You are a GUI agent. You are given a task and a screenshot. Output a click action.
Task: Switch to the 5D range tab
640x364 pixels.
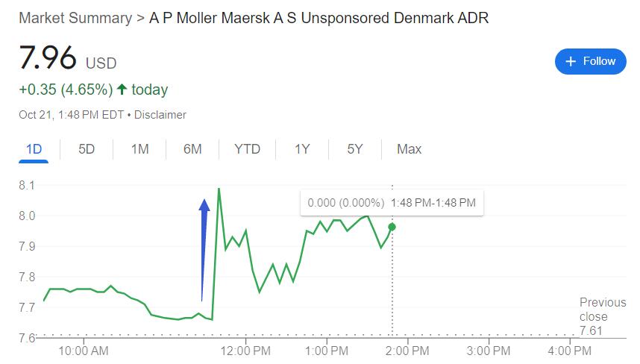click(87, 149)
